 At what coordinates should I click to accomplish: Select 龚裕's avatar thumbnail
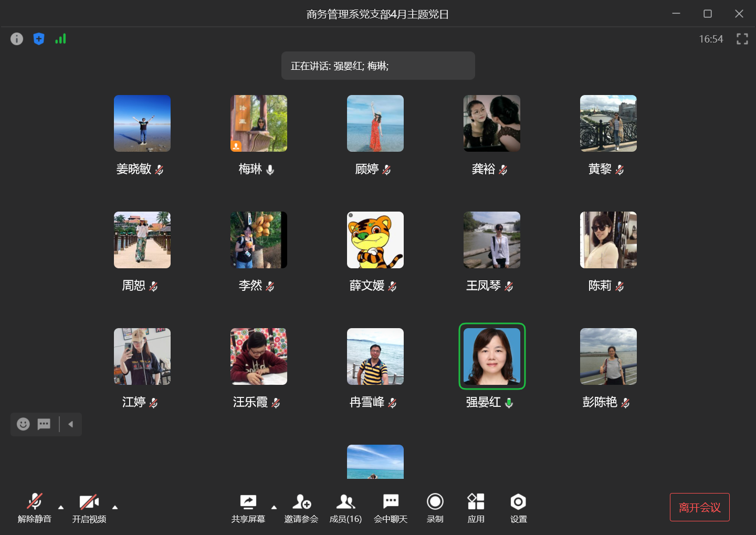[x=492, y=123]
